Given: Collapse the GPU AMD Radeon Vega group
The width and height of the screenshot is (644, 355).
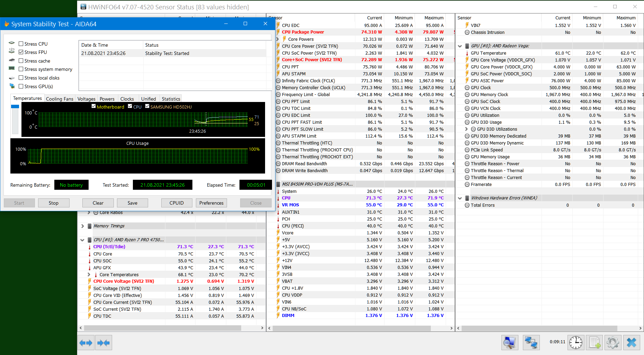Looking at the screenshot, I should pyautogui.click(x=460, y=46).
